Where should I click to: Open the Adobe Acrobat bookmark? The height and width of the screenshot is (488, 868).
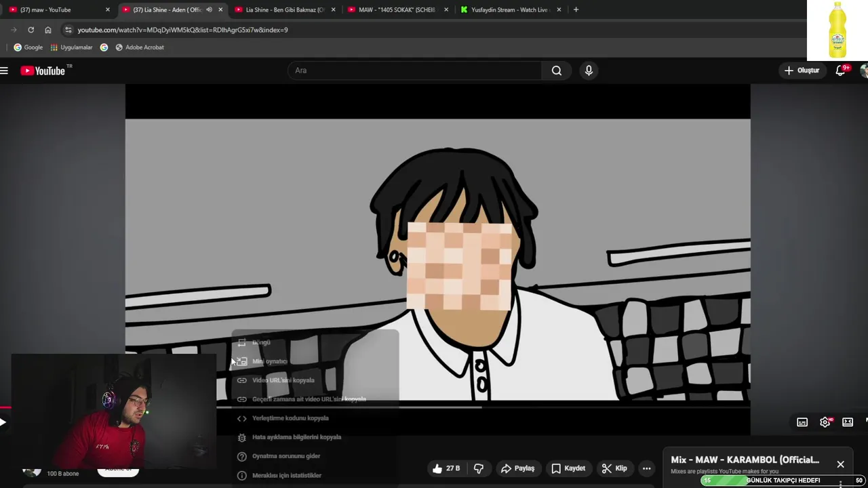[140, 47]
